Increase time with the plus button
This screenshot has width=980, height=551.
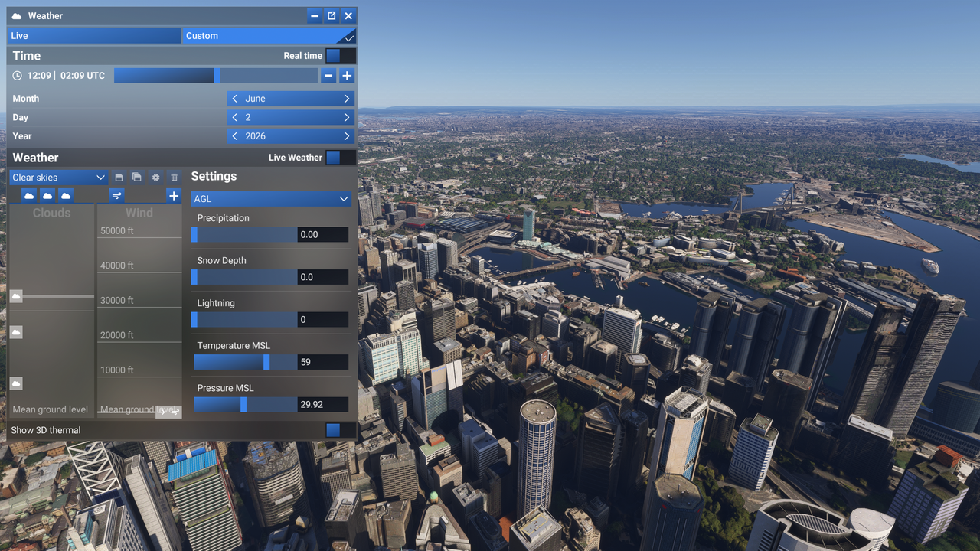(x=347, y=76)
